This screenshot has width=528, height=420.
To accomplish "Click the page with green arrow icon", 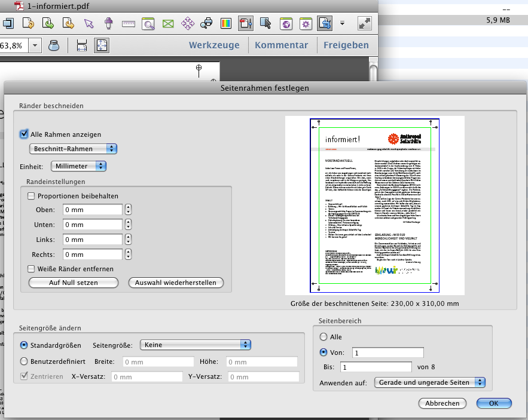I will coord(48,23).
